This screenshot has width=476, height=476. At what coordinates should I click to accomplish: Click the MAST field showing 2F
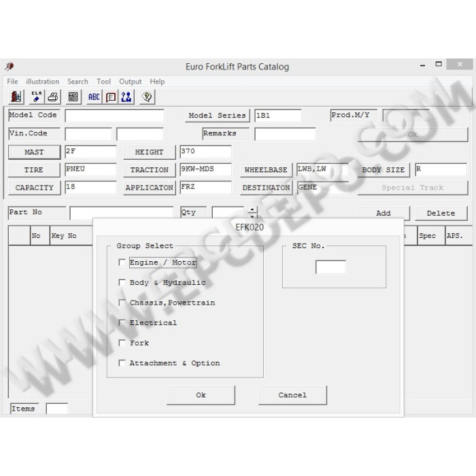click(x=90, y=152)
